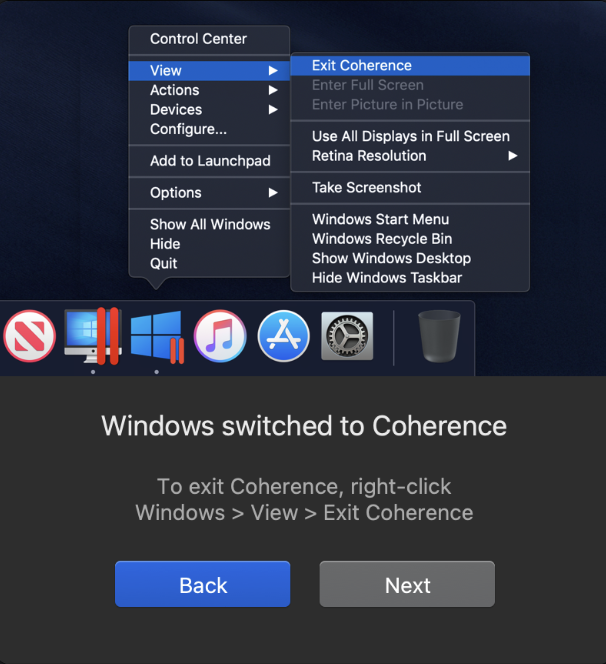Click the dimmed Enter Picture in Picture item
The height and width of the screenshot is (664, 606).
click(x=410, y=105)
